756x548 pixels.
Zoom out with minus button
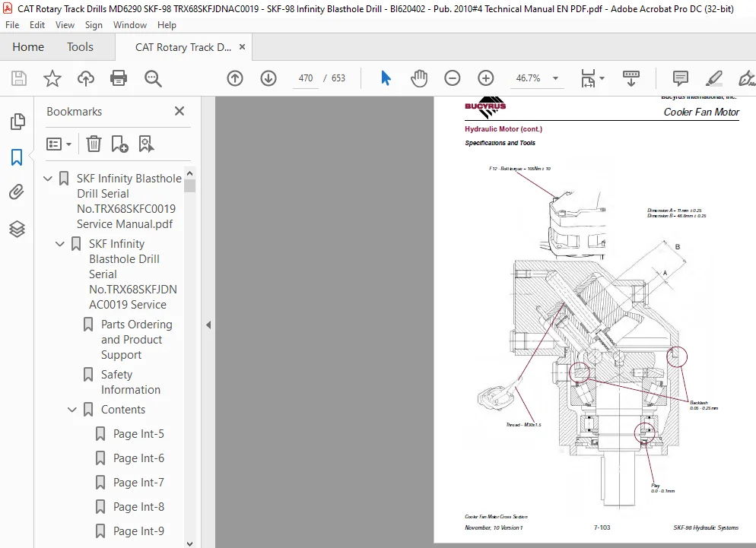pyautogui.click(x=453, y=78)
